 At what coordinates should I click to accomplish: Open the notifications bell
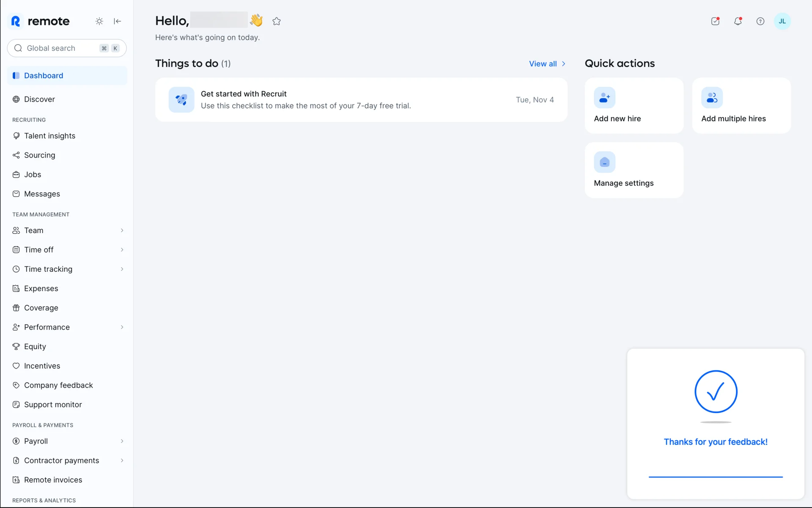[738, 21]
